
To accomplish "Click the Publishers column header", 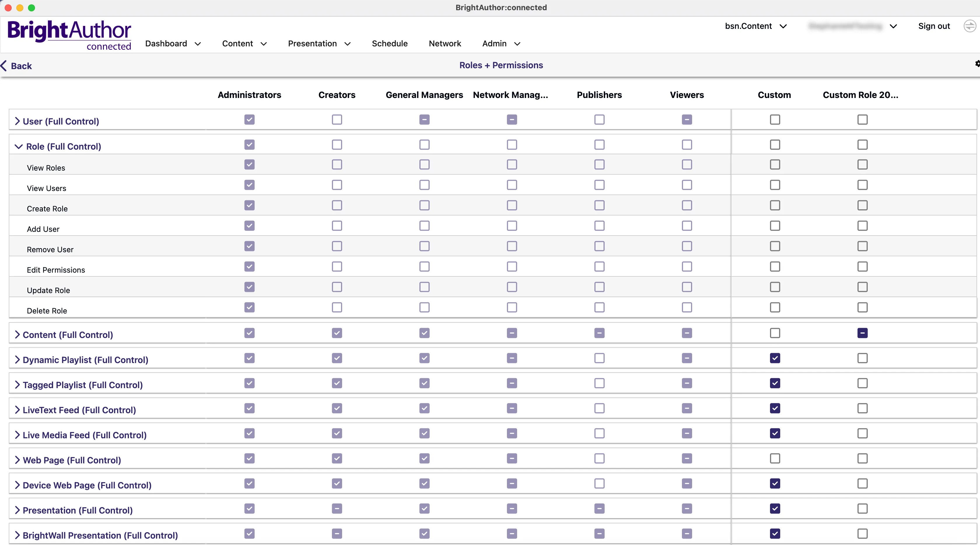I will pos(599,95).
